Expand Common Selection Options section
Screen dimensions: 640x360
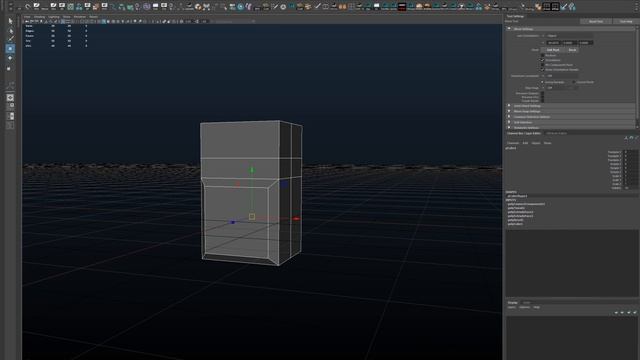click(x=509, y=117)
